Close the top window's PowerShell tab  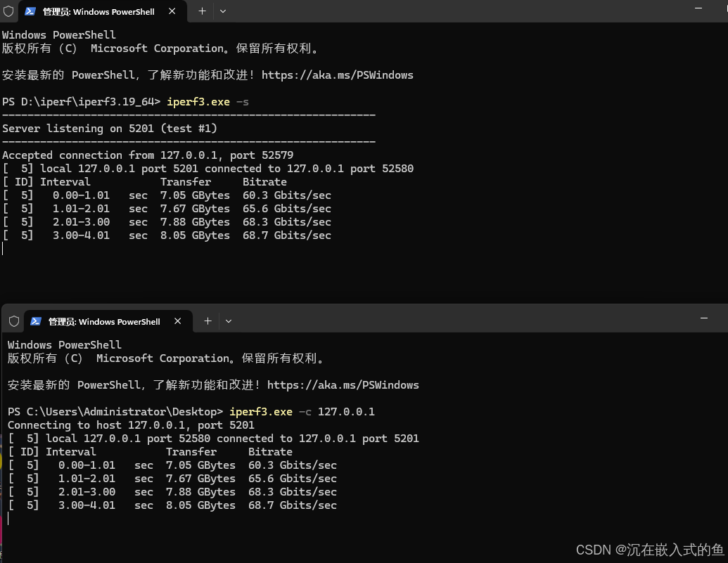click(x=172, y=11)
